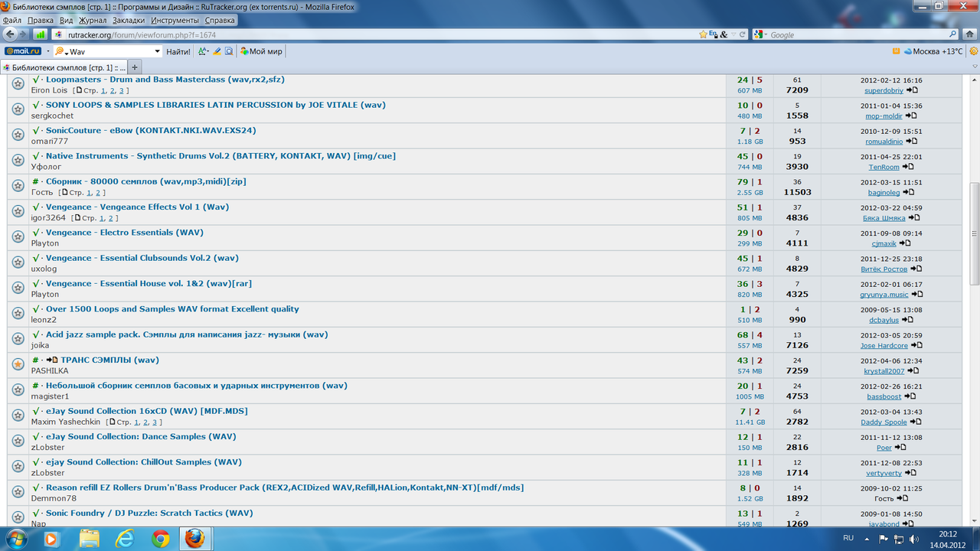Open Windows Start menu orb

(16, 539)
